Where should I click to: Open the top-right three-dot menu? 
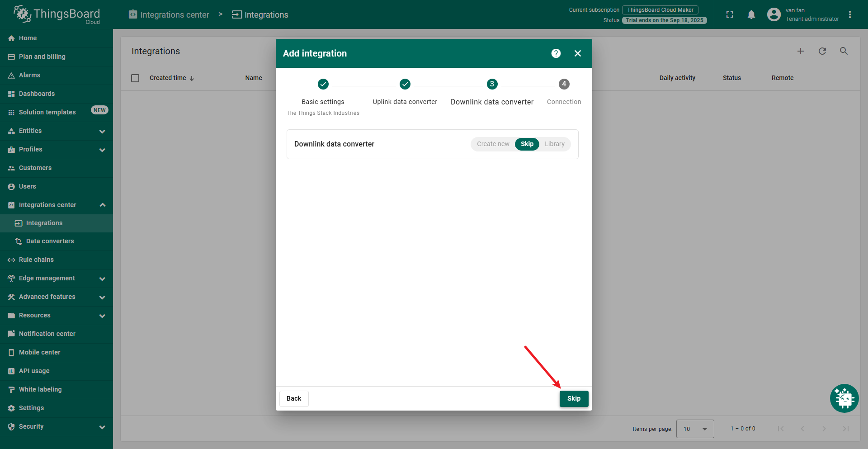850,14
